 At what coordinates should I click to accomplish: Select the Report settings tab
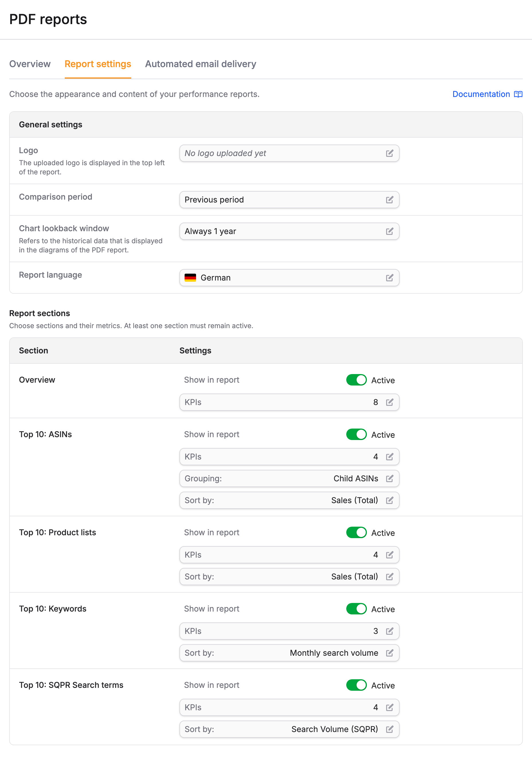pos(98,64)
